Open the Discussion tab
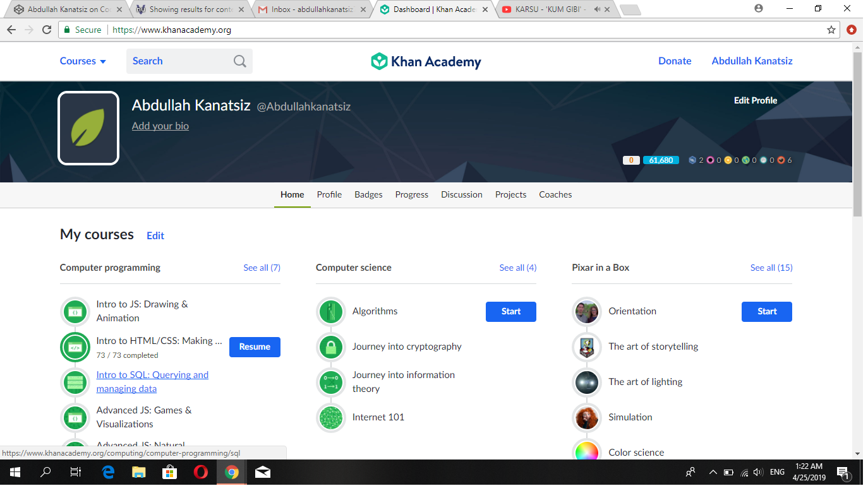Screen dimensions: 868x486 [462, 194]
